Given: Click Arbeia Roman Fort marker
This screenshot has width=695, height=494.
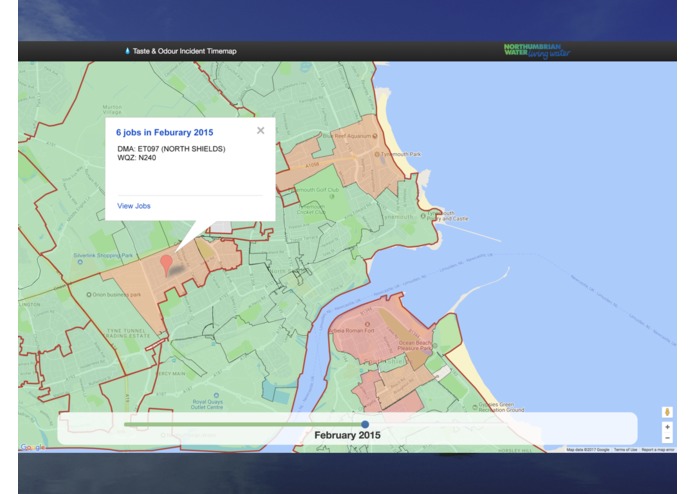Looking at the screenshot, I should (x=367, y=325).
